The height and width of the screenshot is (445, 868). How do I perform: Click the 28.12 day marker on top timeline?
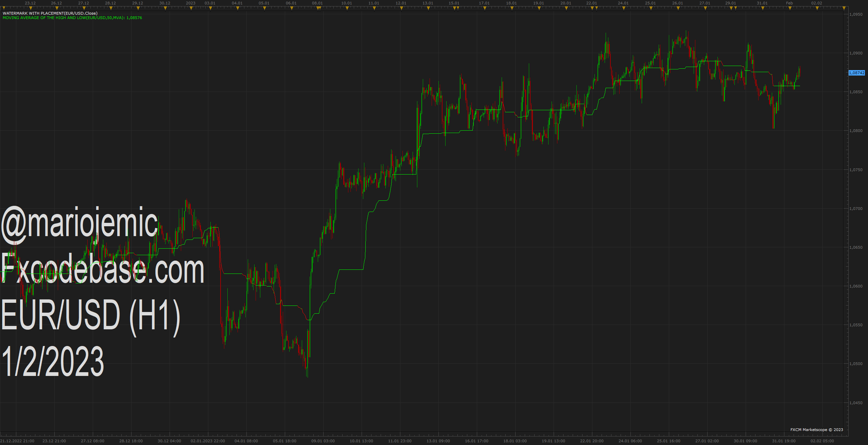click(x=110, y=3)
